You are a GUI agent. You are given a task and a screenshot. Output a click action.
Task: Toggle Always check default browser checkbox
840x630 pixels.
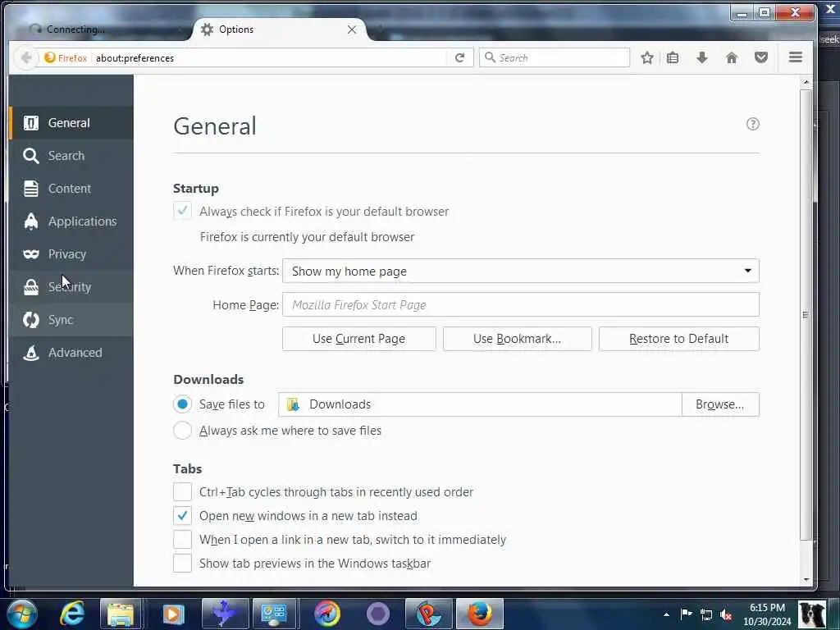point(182,211)
